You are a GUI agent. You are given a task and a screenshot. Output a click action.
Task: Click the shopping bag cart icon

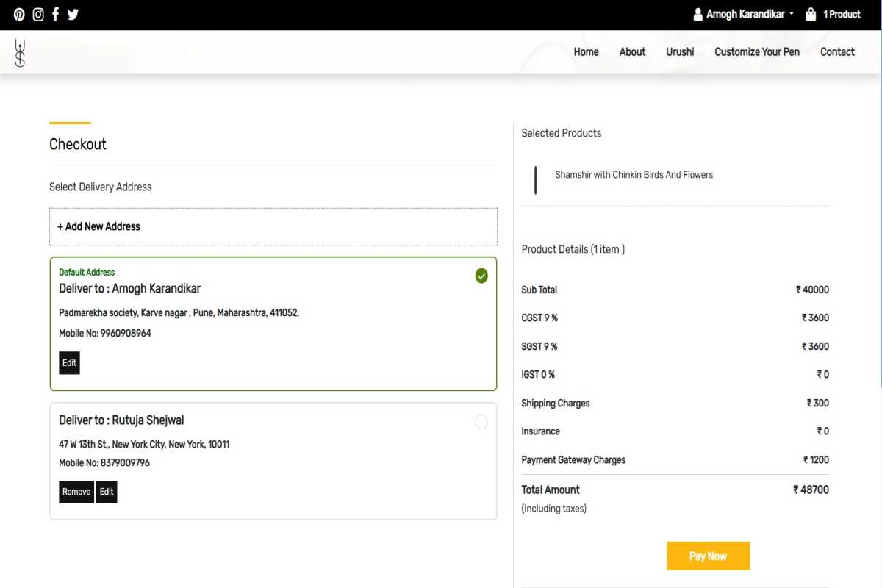(811, 15)
